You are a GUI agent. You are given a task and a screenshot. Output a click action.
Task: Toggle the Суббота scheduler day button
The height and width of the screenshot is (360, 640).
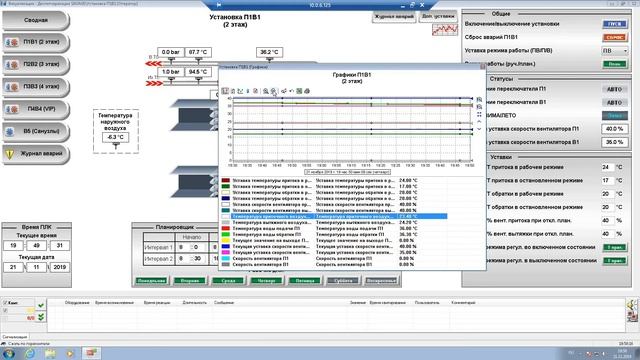click(343, 281)
